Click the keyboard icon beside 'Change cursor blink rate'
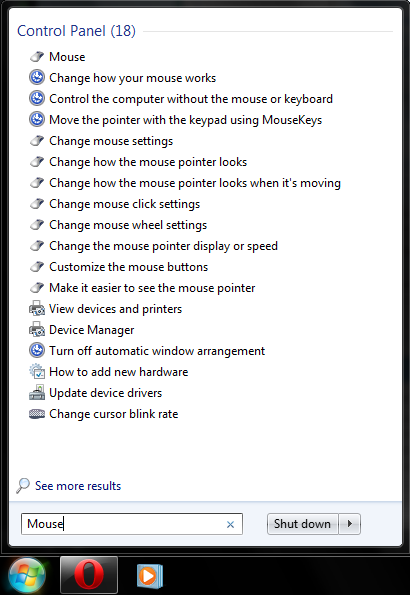The height and width of the screenshot is (595, 410). pyautogui.click(x=37, y=414)
